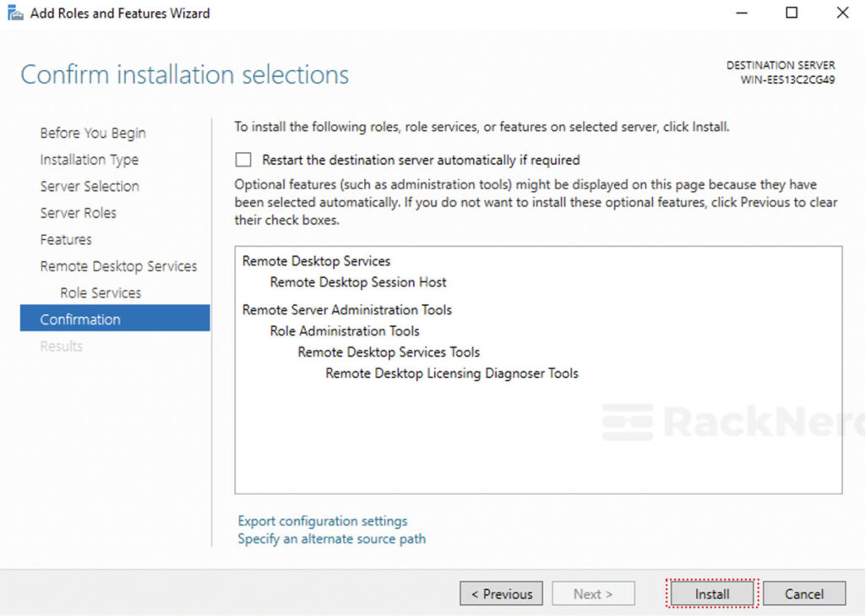Select the Installation Type step
The height and width of the screenshot is (616, 865).
click(x=89, y=160)
